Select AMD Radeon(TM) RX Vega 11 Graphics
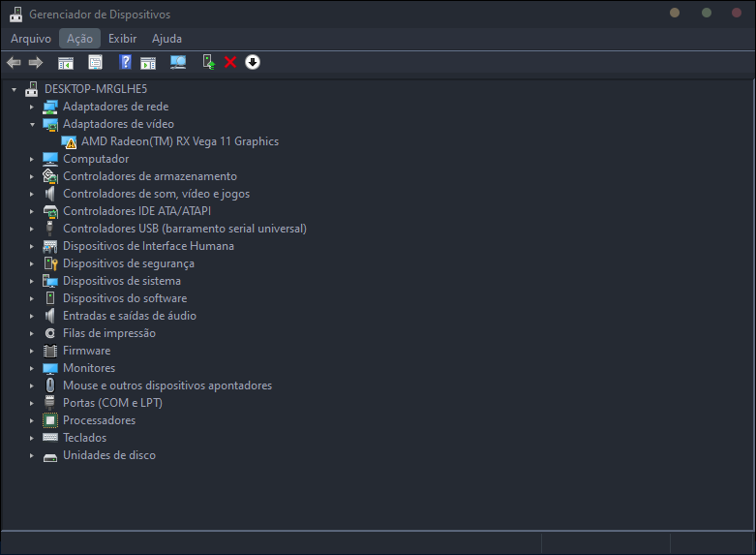The height and width of the screenshot is (555, 756). click(180, 141)
